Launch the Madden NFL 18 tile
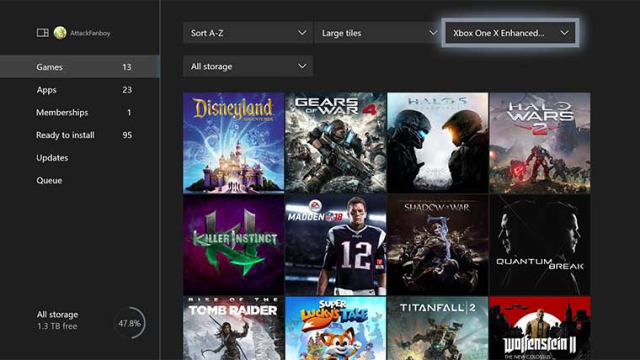This screenshot has width=640, height=360. [336, 244]
